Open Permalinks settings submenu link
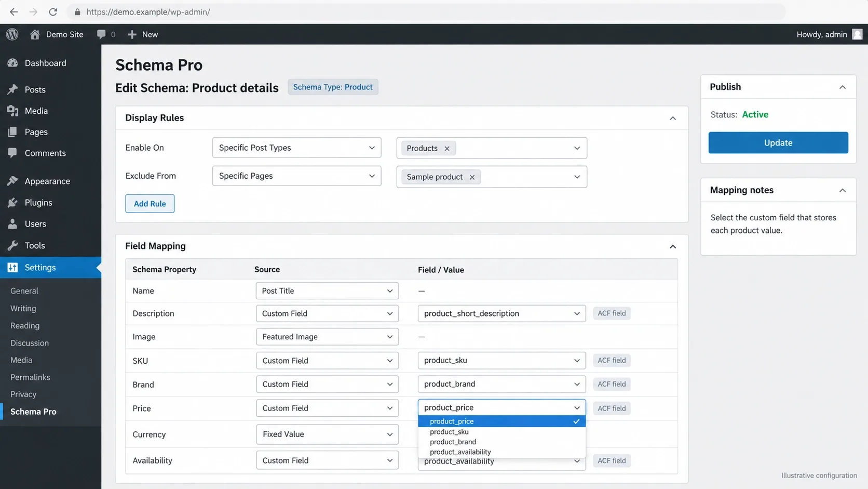This screenshot has height=489, width=868. pyautogui.click(x=30, y=377)
